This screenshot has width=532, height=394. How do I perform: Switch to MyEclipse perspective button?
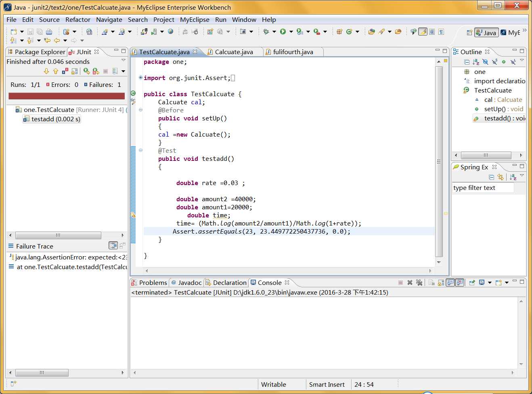coord(511,33)
